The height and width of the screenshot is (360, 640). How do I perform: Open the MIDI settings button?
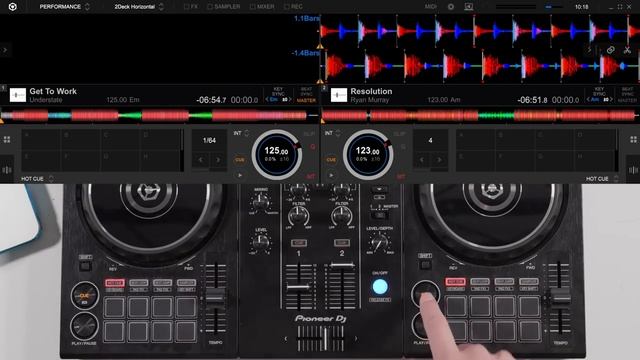tap(430, 7)
